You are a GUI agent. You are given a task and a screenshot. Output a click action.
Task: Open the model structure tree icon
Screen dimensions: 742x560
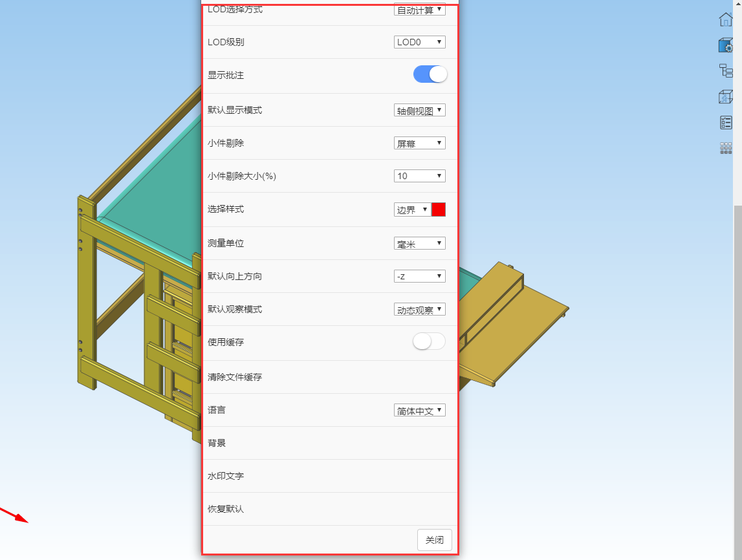point(726,71)
